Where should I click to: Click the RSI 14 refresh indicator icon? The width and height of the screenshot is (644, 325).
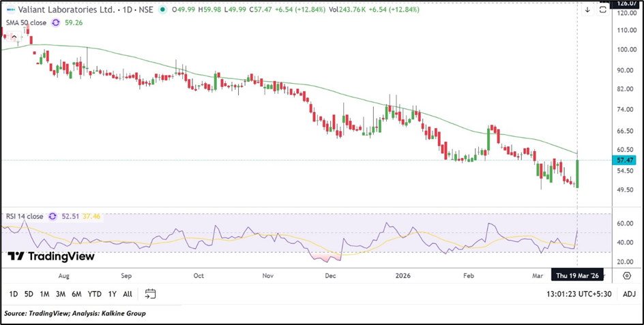pos(53,217)
